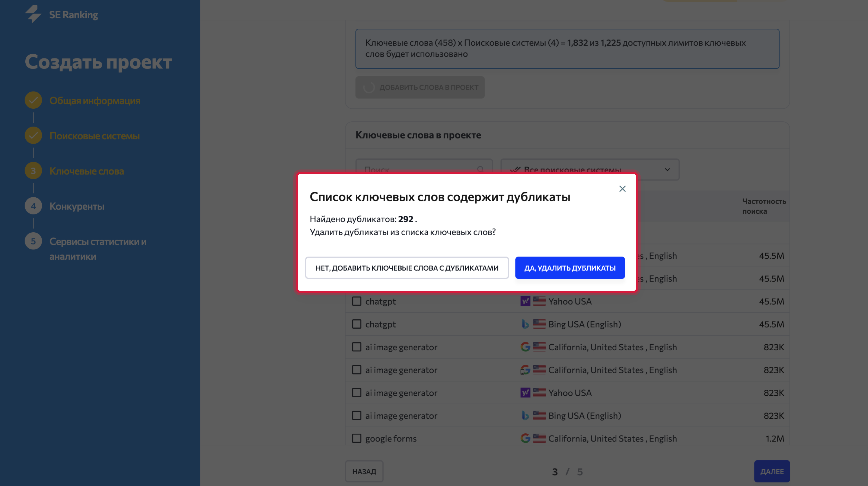Viewport: 868px width, 486px height.
Task: Click '1.2M' search volume value
Action: [x=775, y=439]
